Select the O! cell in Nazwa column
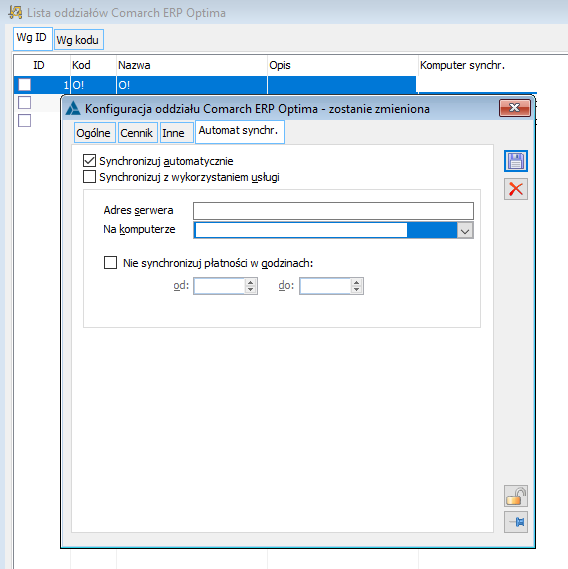Image resolution: width=568 pixels, height=569 pixels. click(192, 85)
